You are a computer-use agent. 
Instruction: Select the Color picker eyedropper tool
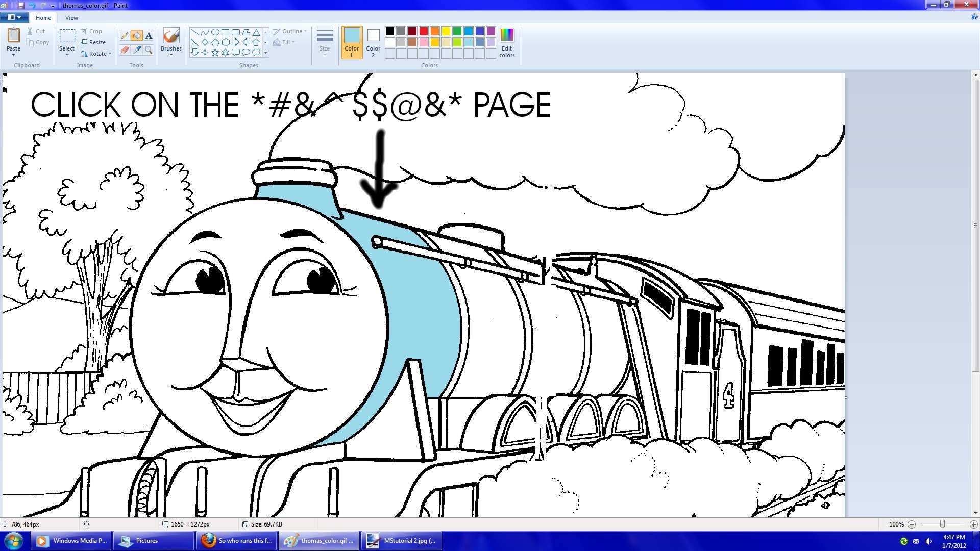click(136, 49)
